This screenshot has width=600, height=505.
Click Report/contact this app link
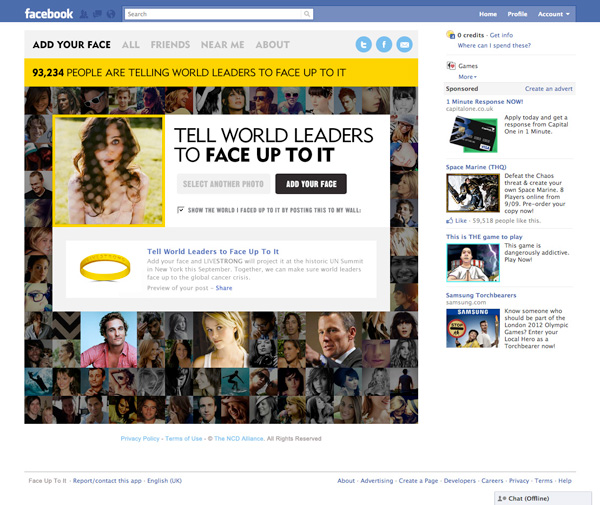coord(107,481)
